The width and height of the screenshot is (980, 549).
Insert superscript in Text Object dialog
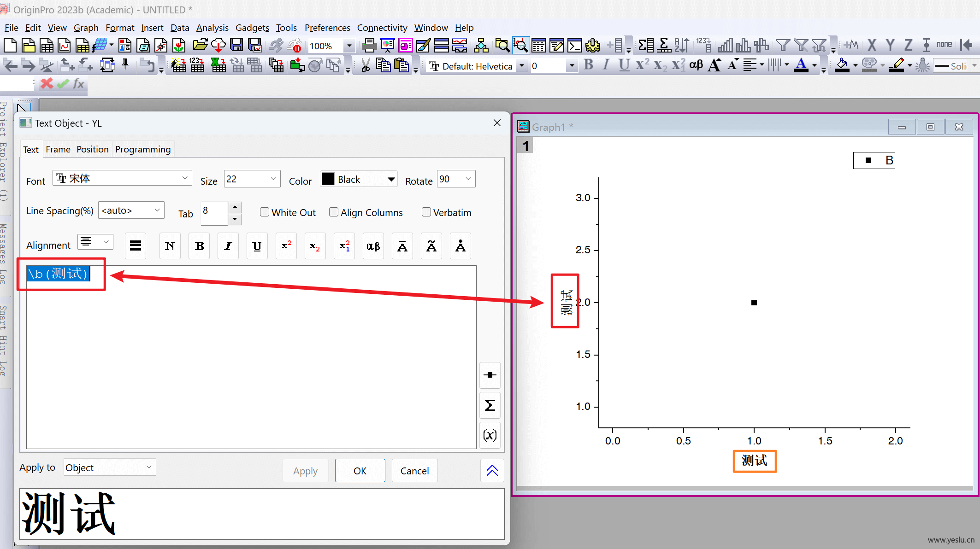[286, 246]
